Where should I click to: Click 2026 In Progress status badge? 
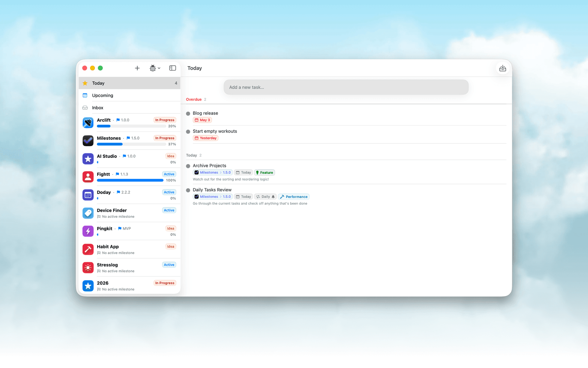pyautogui.click(x=165, y=283)
